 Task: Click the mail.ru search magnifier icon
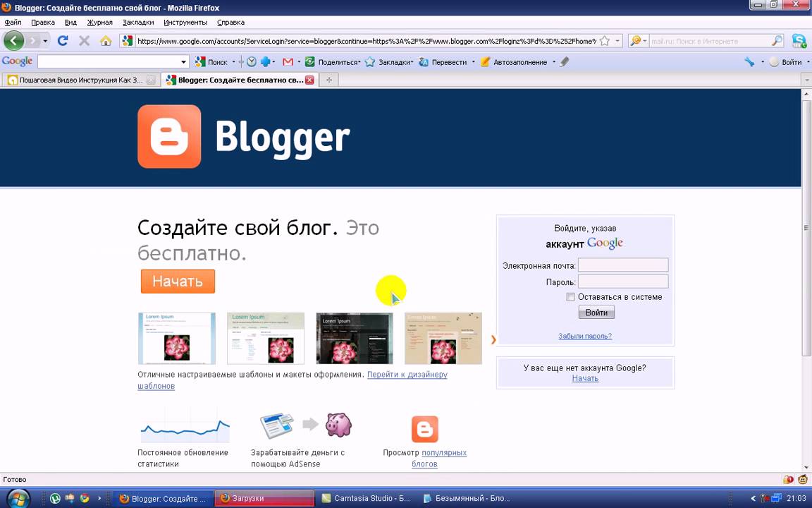tap(777, 41)
